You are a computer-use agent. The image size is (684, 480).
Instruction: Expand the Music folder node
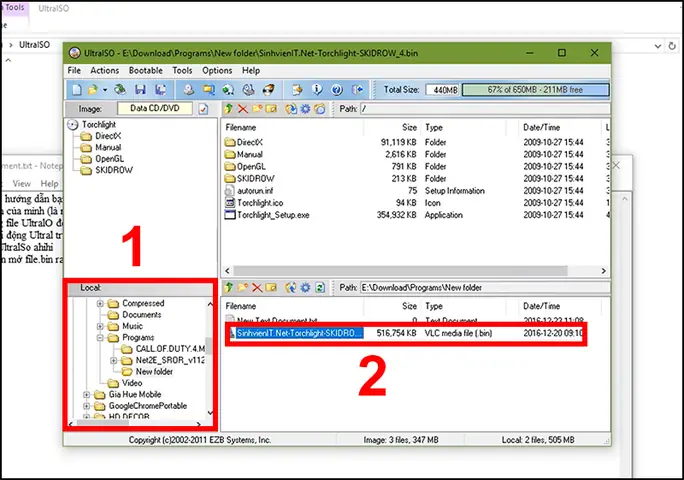pyautogui.click(x=100, y=326)
